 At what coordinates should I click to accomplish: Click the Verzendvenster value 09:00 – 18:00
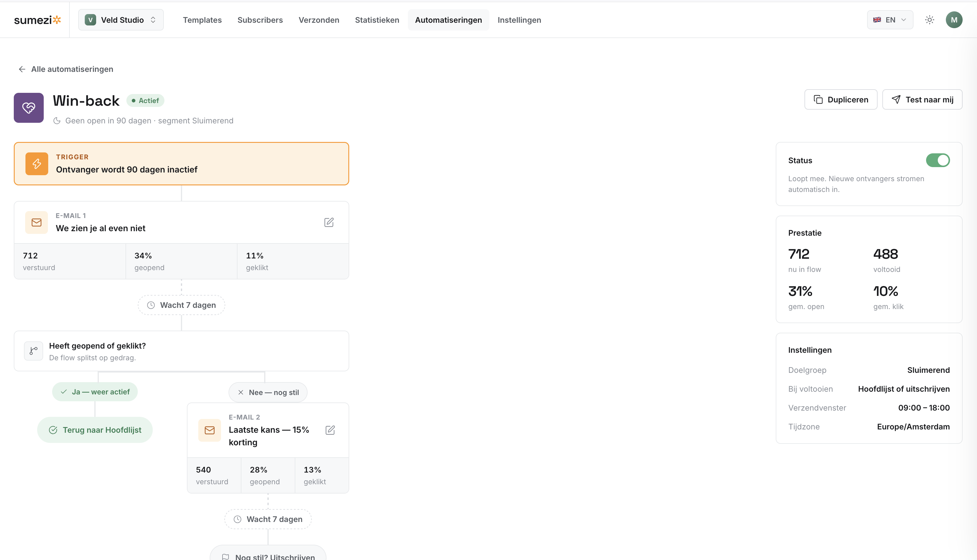pyautogui.click(x=924, y=408)
